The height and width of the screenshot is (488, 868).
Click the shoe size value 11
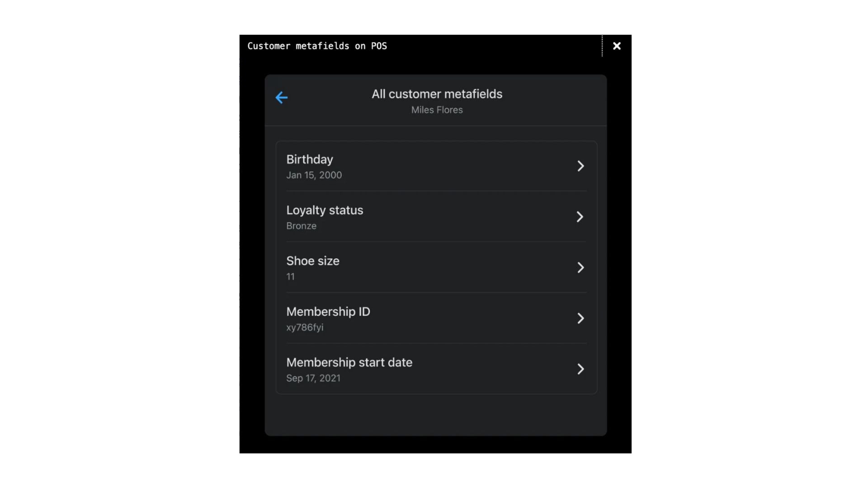pyautogui.click(x=290, y=277)
